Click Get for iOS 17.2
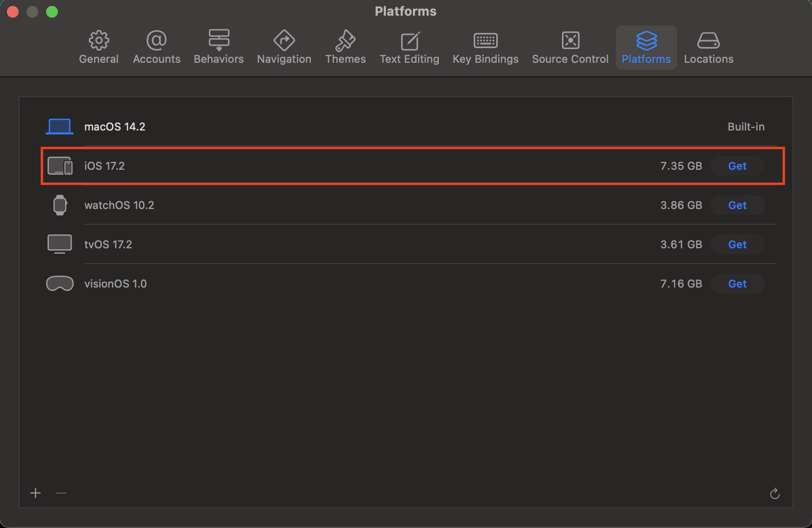Screen dimensions: 812x528 (x=737, y=166)
